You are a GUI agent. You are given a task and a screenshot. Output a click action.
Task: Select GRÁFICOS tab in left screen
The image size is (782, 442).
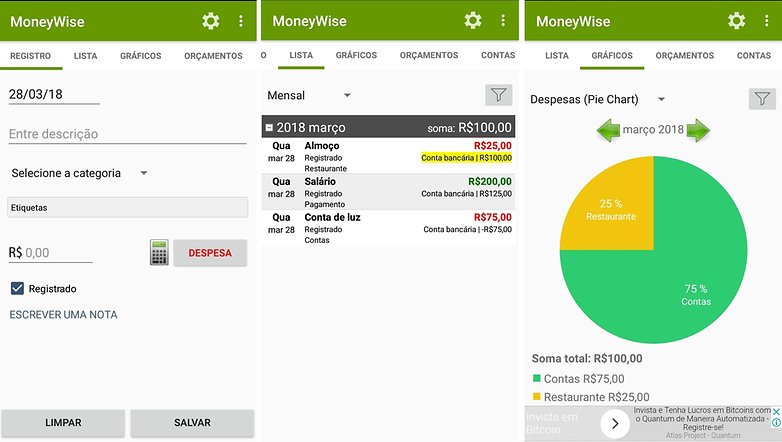click(141, 56)
